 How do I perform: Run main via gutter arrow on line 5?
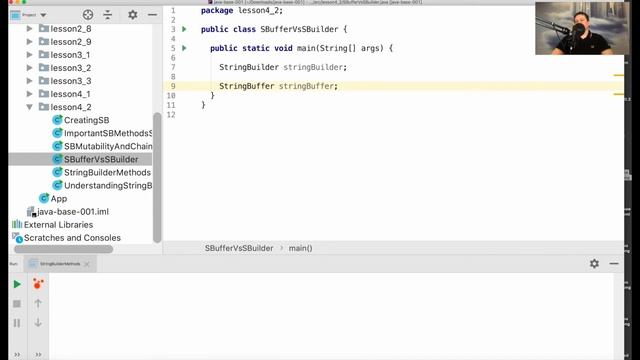[184, 48]
